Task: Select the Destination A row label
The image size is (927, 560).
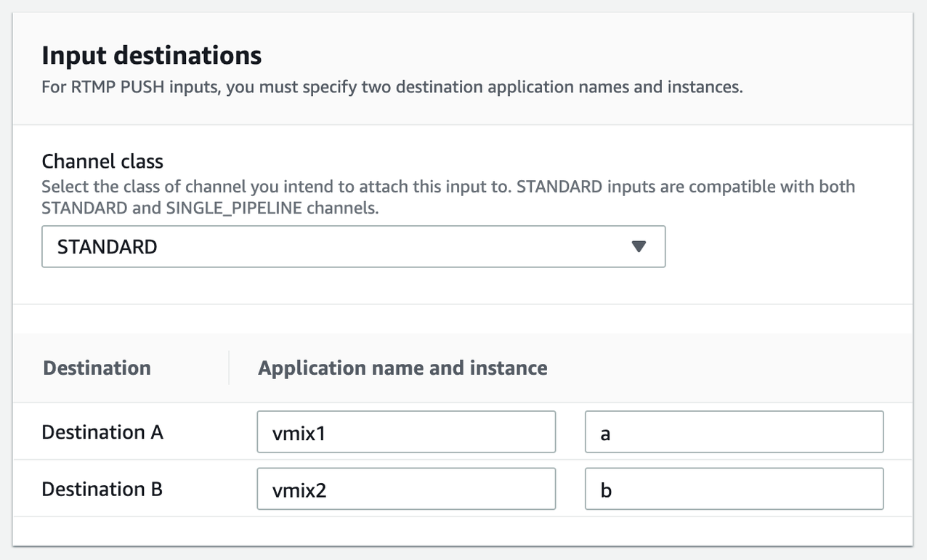Action: pos(102,432)
